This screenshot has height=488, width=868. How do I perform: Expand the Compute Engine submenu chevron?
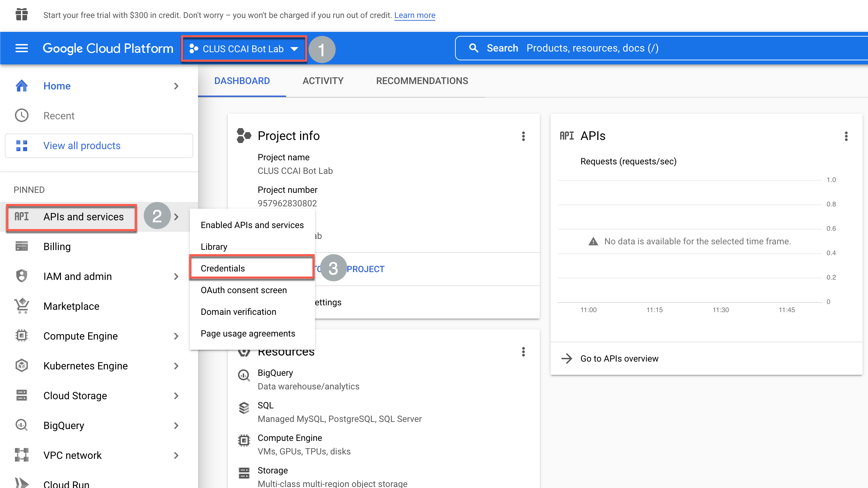coord(176,336)
